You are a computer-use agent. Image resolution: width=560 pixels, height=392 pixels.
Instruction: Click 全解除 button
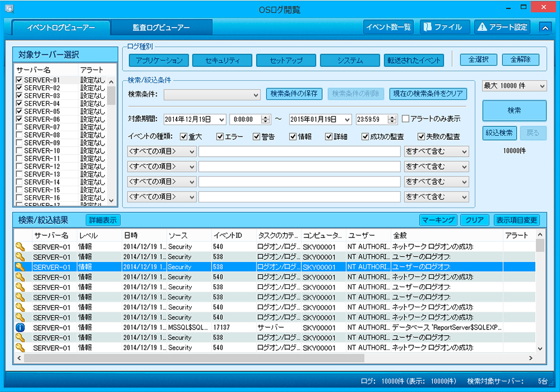521,60
